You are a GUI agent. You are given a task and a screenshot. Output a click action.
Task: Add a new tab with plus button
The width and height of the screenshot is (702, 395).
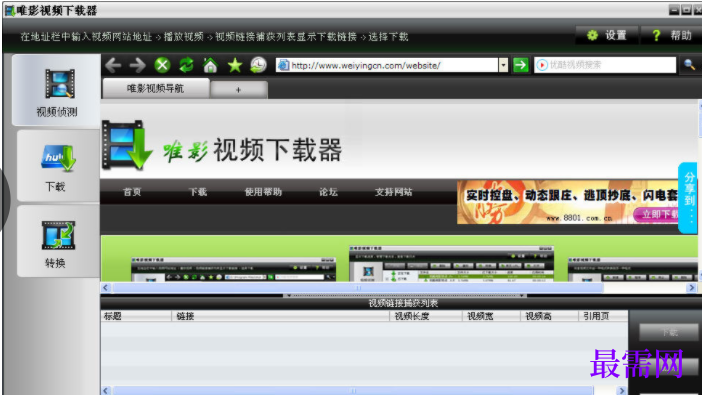[239, 90]
